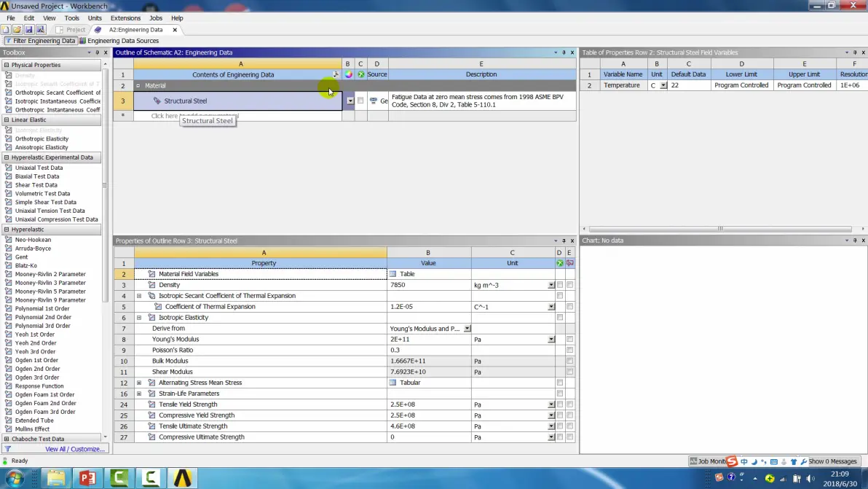Open a project via the folder icon
This screenshot has height=489, width=868.
pyautogui.click(x=17, y=30)
